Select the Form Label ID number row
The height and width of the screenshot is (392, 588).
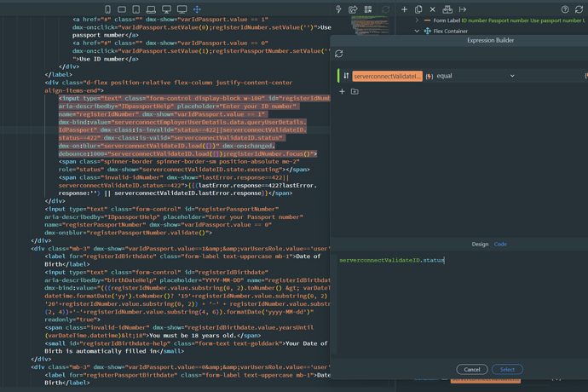click(504, 20)
